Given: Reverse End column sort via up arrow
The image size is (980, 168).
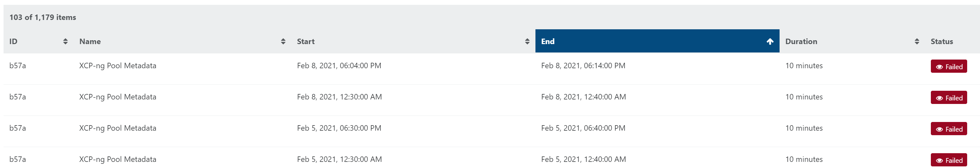Looking at the screenshot, I should tap(770, 42).
